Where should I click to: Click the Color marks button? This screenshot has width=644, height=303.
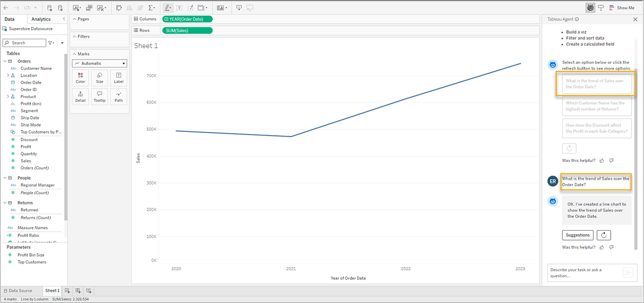click(80, 78)
